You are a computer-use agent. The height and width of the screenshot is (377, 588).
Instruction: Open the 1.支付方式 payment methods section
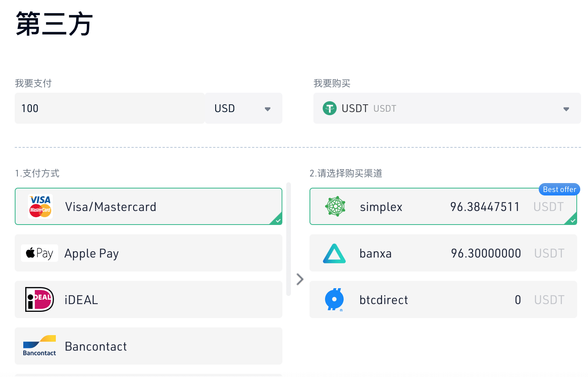[37, 173]
